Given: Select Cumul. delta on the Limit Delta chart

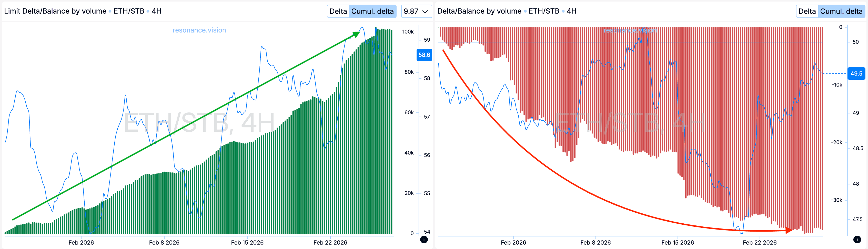Looking at the screenshot, I should pyautogui.click(x=372, y=12).
